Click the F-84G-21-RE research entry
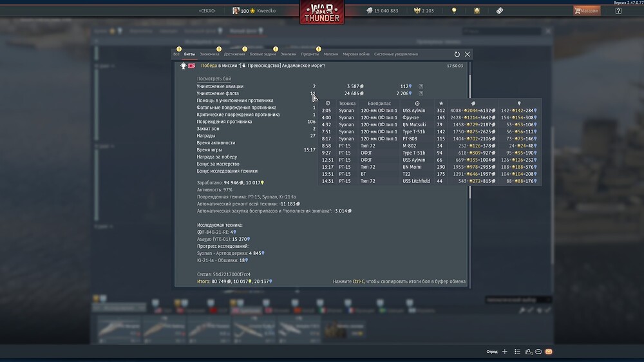 [x=216, y=232]
